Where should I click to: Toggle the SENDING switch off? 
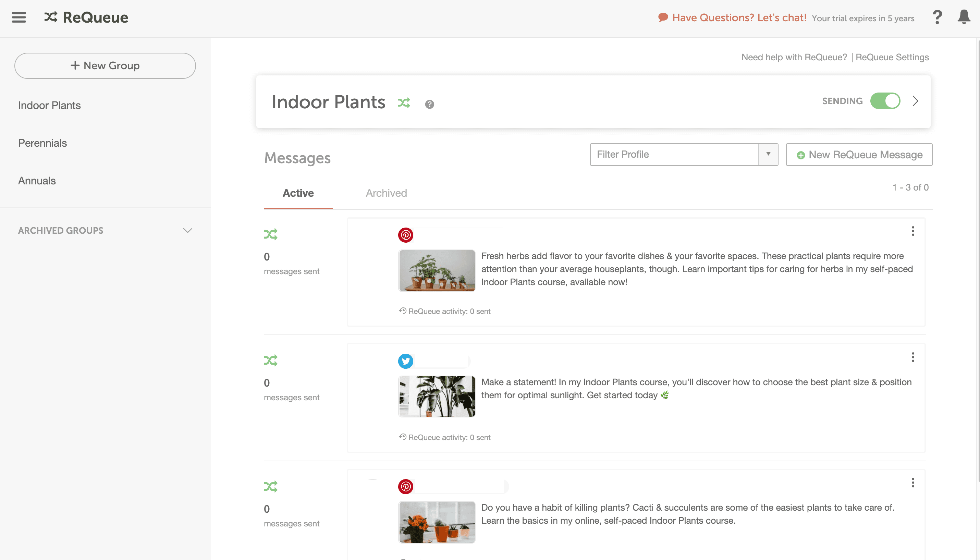885,101
